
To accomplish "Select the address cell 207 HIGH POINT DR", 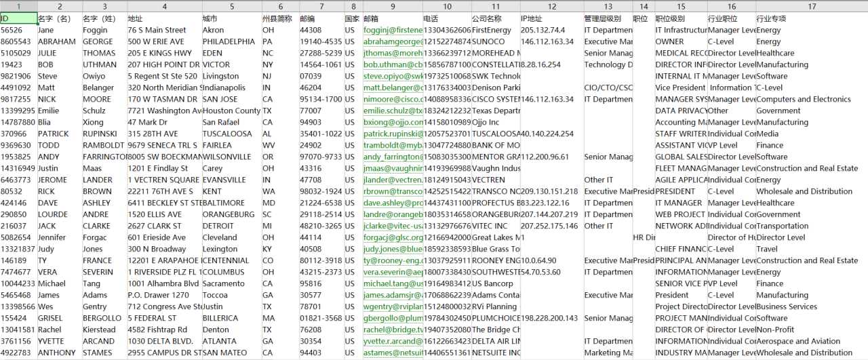I will [164, 64].
